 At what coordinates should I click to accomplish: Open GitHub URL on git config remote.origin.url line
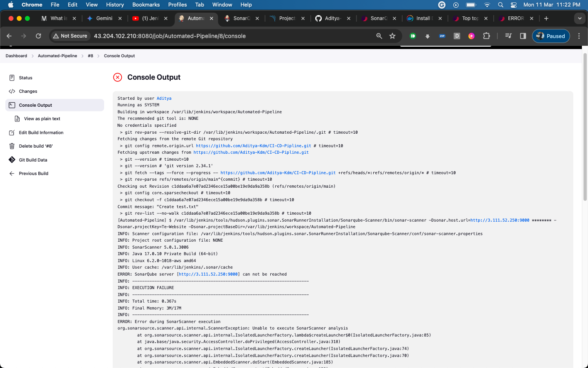[254, 146]
